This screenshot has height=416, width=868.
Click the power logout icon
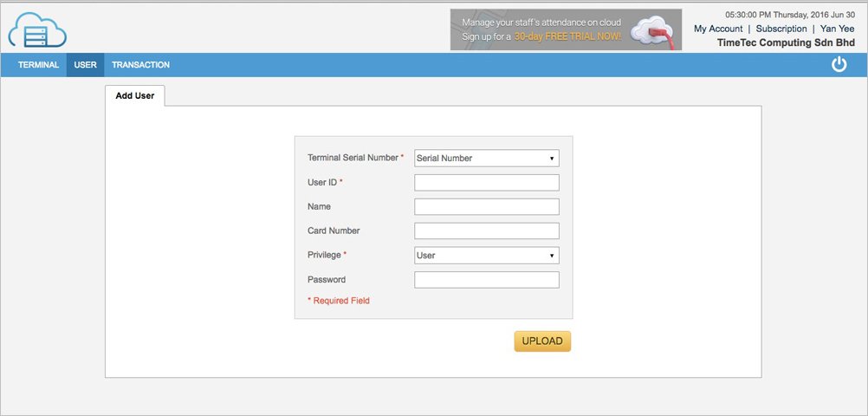pos(839,65)
